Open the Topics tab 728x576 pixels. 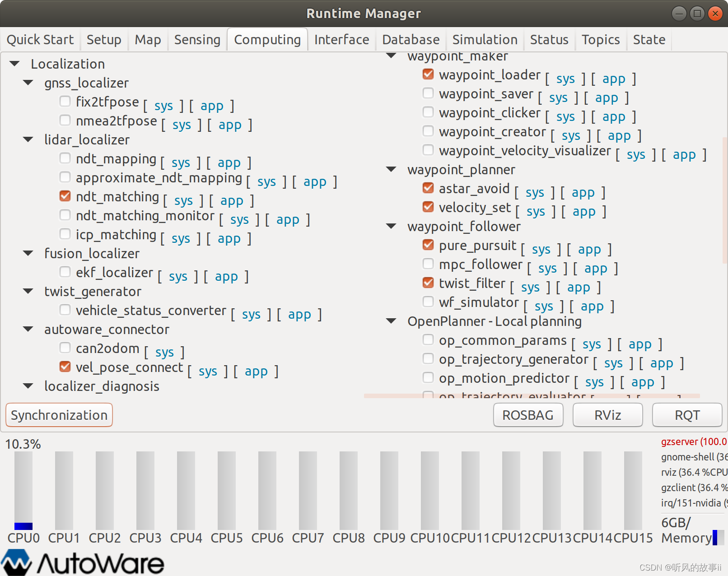[601, 39]
